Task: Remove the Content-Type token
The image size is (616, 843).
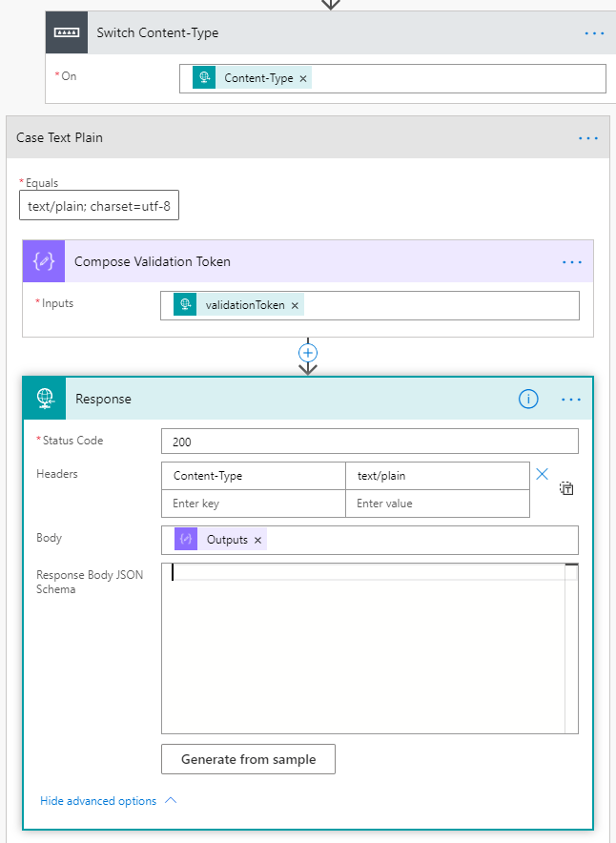Action: (303, 78)
